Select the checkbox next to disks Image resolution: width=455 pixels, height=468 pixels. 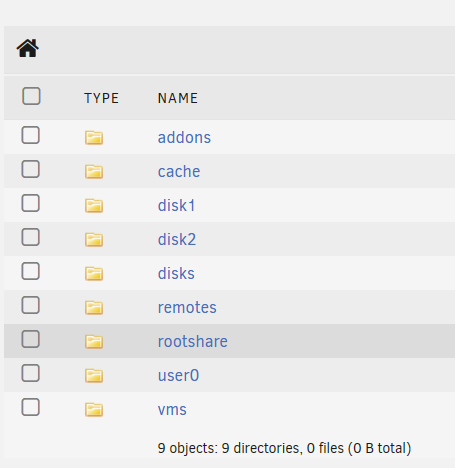coord(31,271)
